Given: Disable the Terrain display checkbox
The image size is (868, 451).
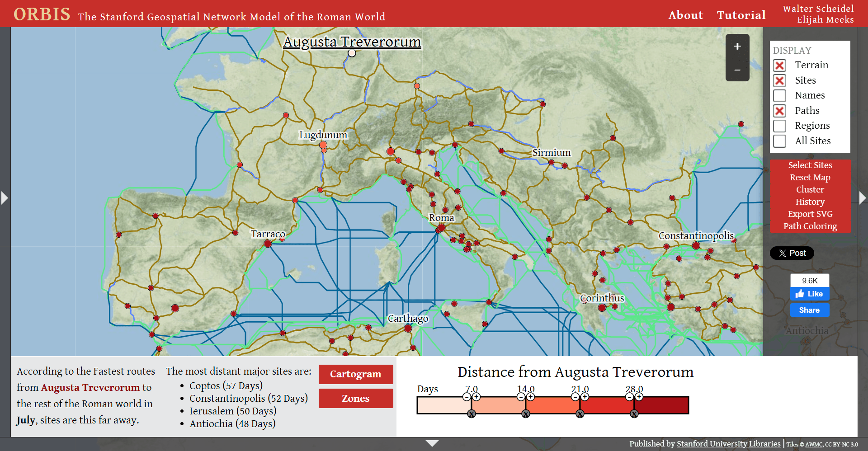Looking at the screenshot, I should pyautogui.click(x=779, y=66).
